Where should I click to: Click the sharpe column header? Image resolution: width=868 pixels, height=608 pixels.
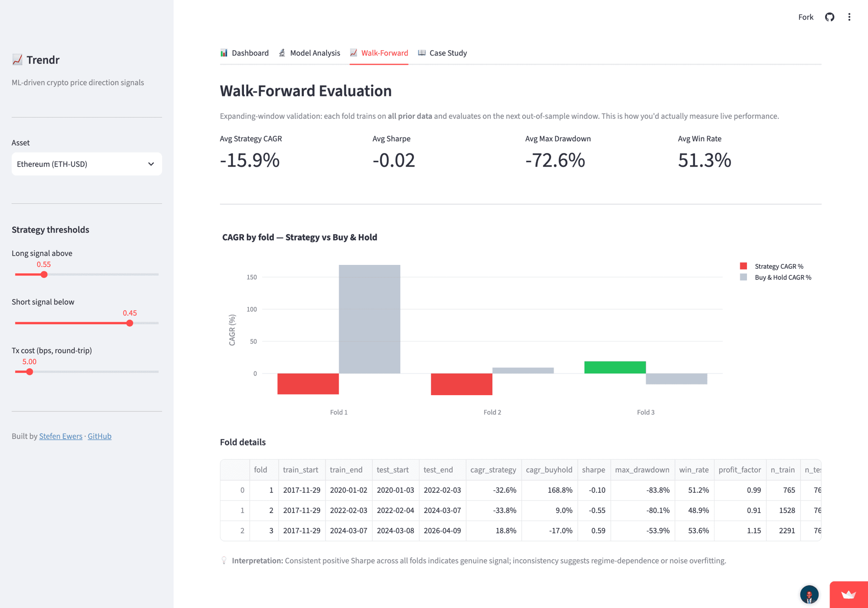click(594, 470)
